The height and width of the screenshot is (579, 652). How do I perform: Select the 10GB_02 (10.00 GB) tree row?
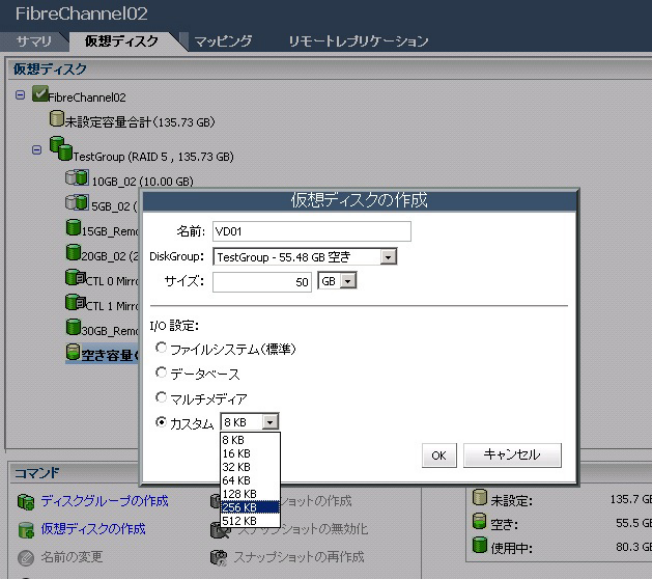point(142,181)
